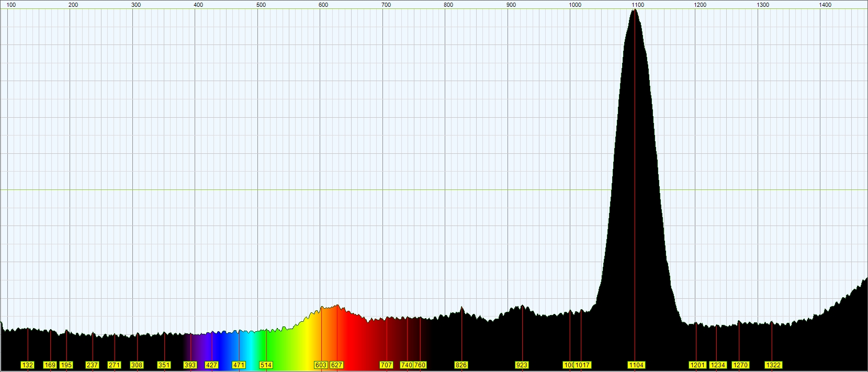
Task: Select the 603 peak marker label
Action: tap(321, 365)
